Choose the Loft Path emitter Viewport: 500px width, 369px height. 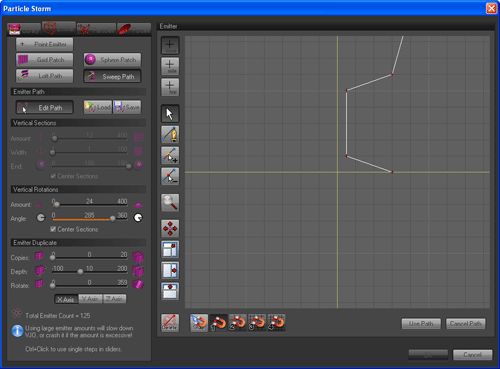pos(45,76)
